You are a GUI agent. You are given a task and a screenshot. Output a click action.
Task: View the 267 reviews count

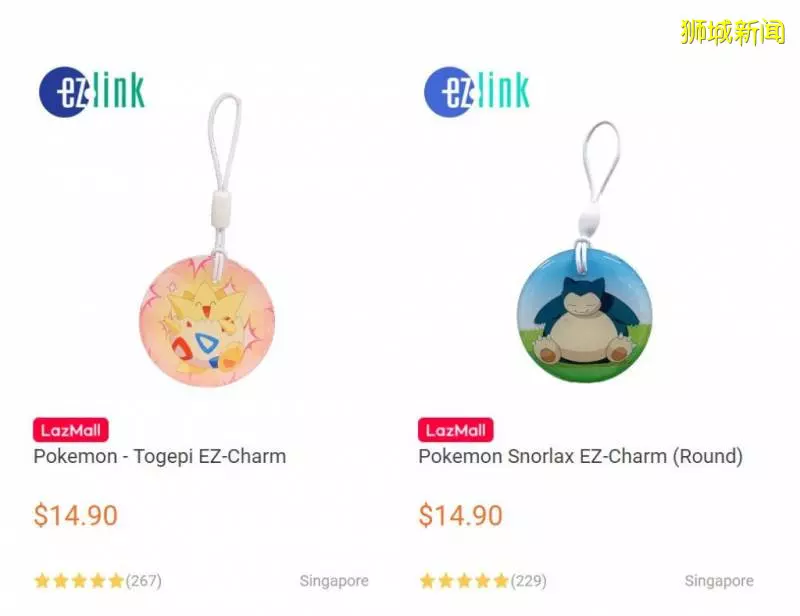pos(143,581)
